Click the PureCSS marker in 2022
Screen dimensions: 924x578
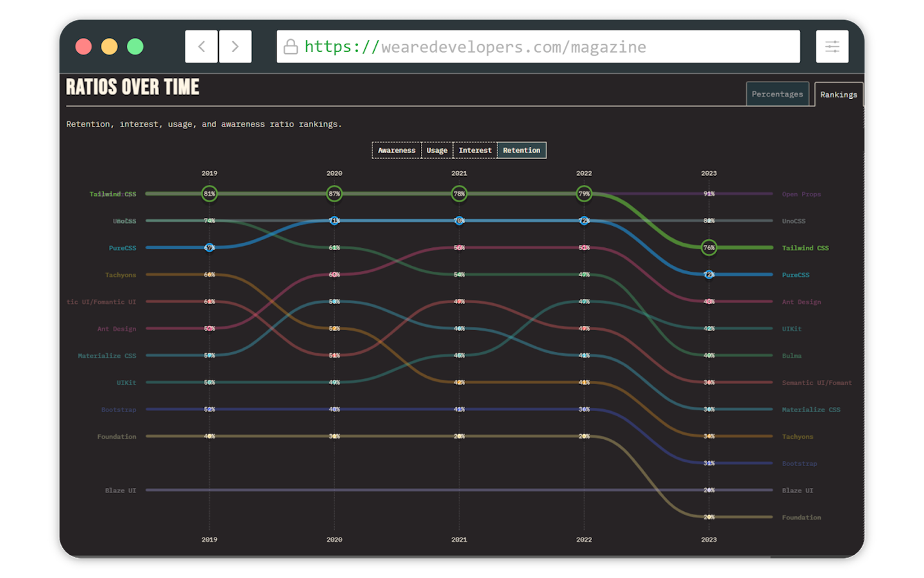point(584,220)
